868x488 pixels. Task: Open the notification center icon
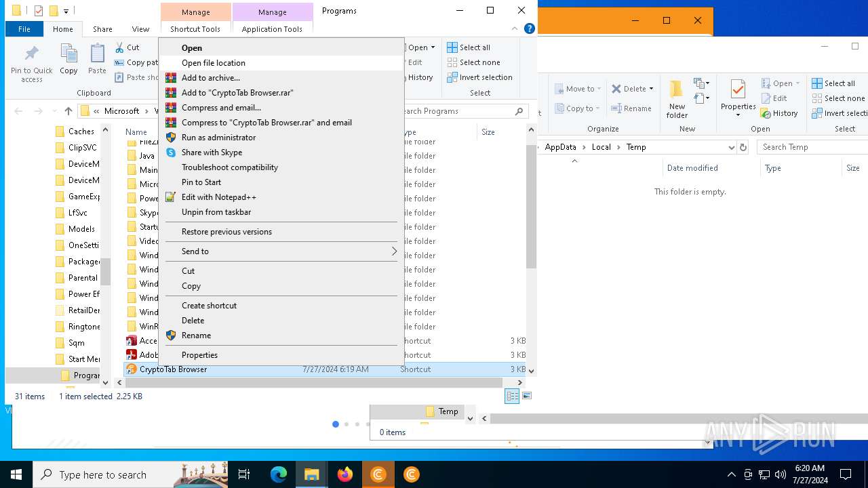pos(846,474)
